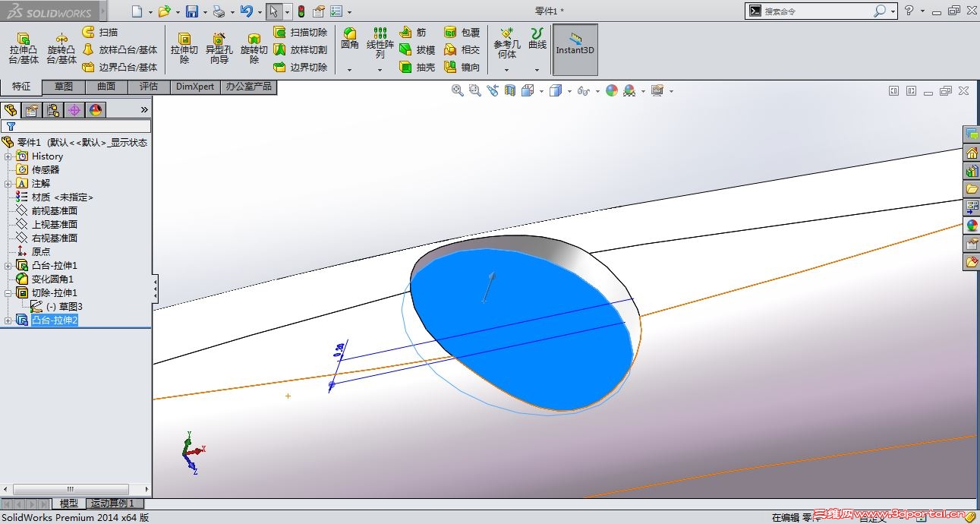
Task: Click the Edit Appearance color ball icon
Action: [x=612, y=90]
